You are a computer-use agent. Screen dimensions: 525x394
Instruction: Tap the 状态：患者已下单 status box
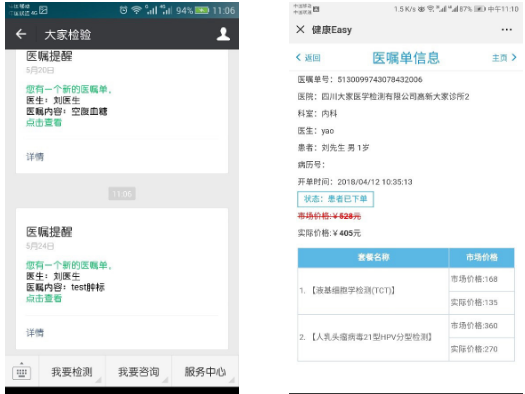click(x=335, y=199)
